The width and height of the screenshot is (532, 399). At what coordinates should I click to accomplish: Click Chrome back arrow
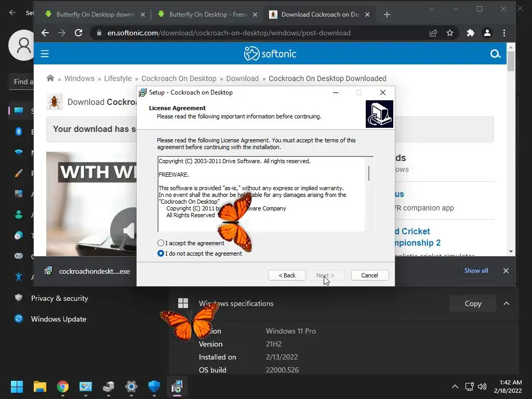tap(45, 33)
